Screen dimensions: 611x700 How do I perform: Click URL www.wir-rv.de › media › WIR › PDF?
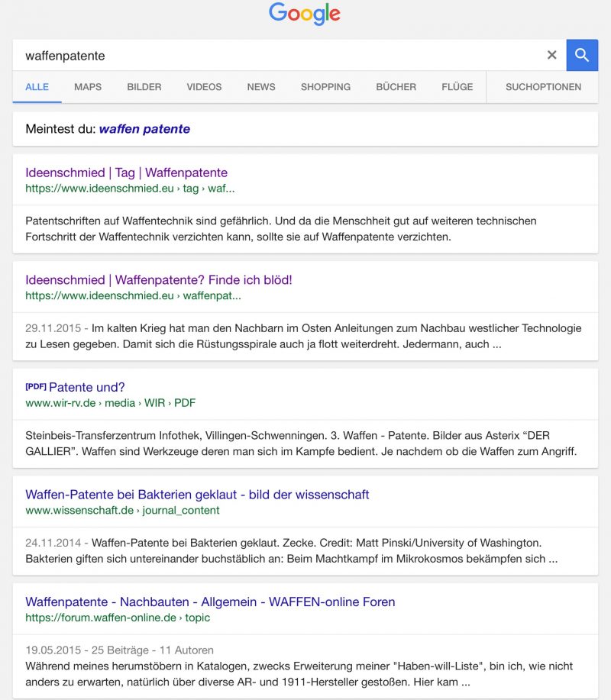110,403
